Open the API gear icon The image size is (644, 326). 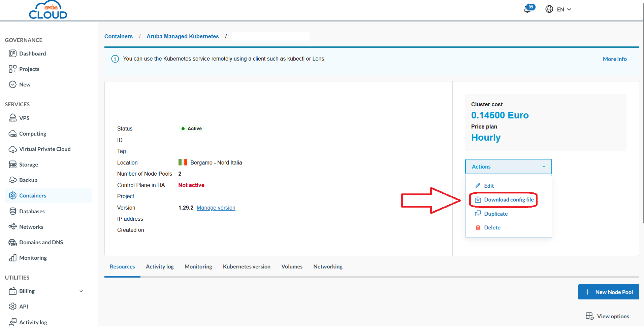(x=12, y=306)
